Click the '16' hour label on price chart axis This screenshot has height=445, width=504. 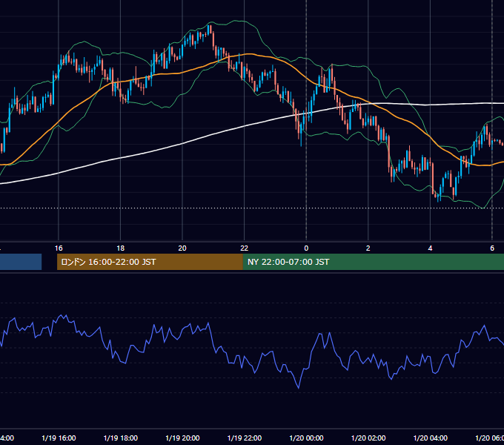(x=59, y=248)
